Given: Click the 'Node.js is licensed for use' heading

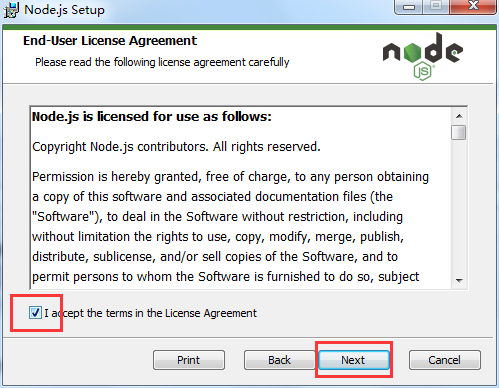Looking at the screenshot, I should click(x=152, y=117).
